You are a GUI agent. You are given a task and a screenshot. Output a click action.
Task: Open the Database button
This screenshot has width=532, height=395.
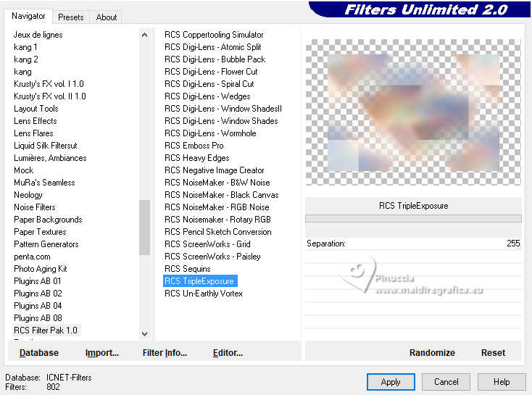click(39, 353)
